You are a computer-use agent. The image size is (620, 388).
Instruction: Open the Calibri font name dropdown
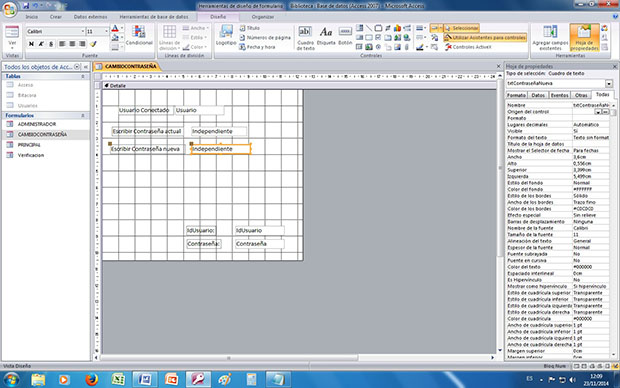click(83, 31)
